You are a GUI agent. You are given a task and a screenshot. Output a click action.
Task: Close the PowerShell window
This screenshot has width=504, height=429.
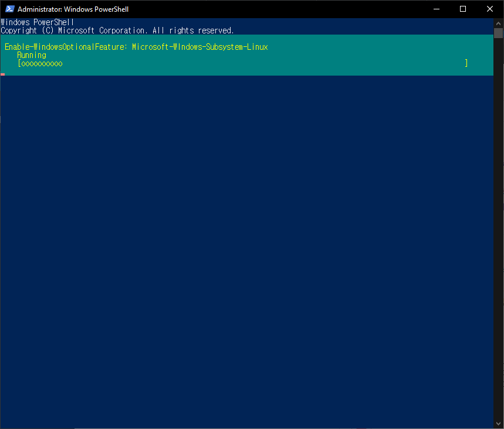pyautogui.click(x=490, y=9)
